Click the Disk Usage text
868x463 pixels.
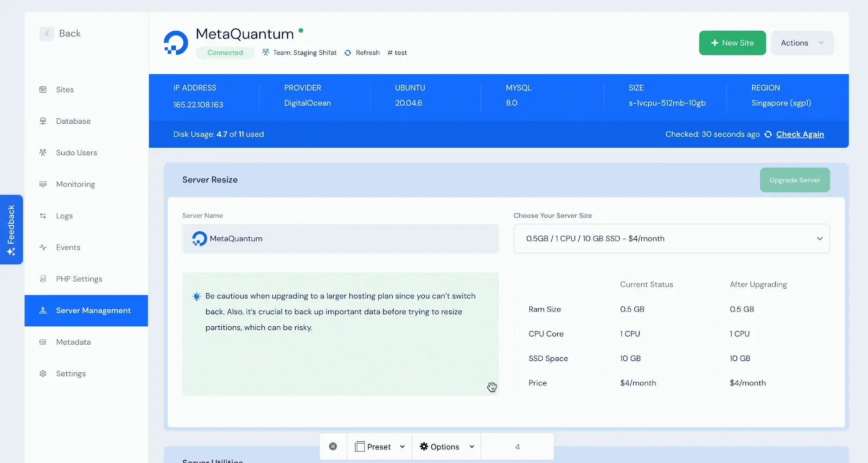pos(219,134)
